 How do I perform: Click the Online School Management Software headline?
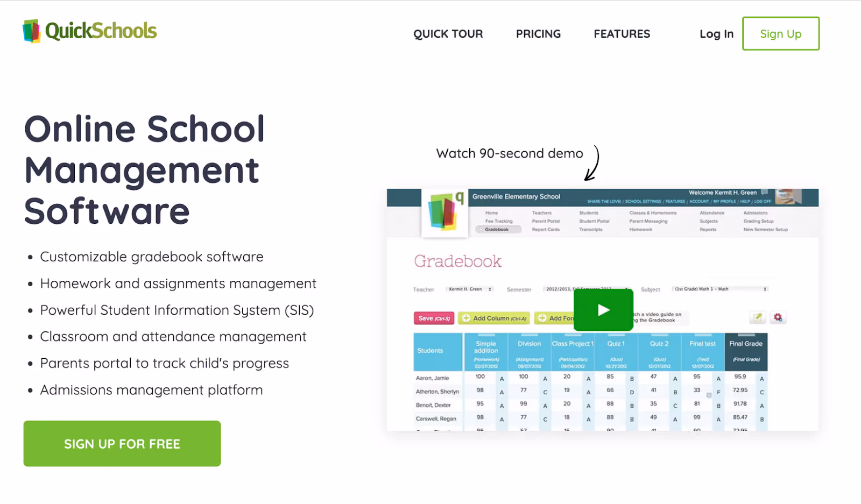point(145,170)
